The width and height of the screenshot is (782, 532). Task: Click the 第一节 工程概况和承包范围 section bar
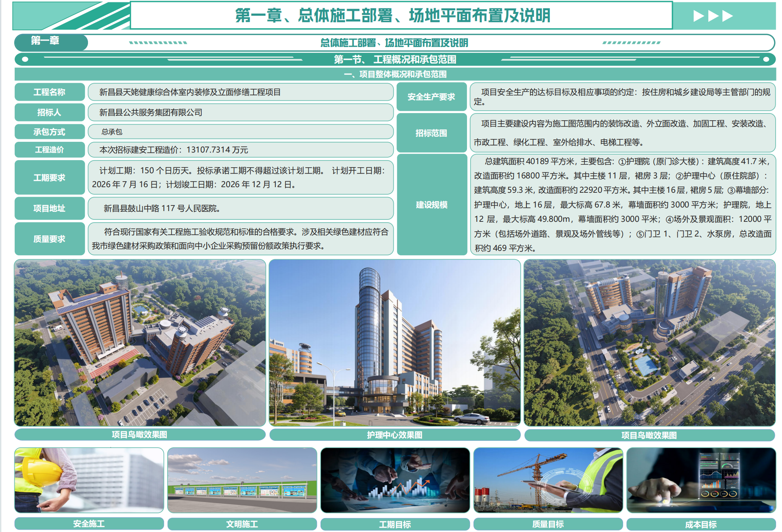395,59
